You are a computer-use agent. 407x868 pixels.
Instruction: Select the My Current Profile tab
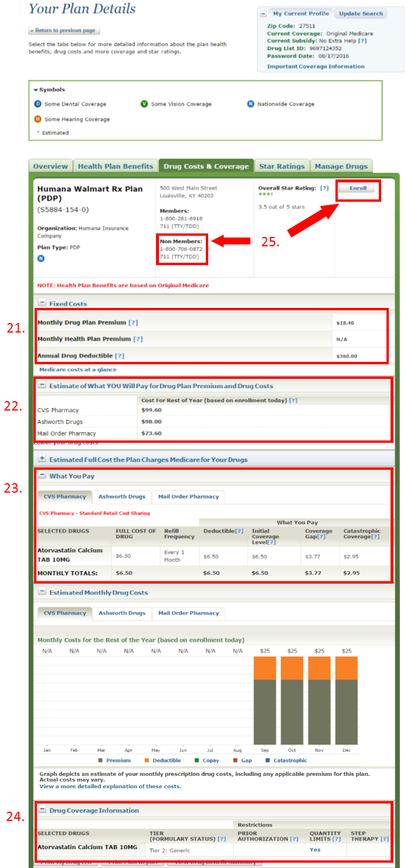301,13
